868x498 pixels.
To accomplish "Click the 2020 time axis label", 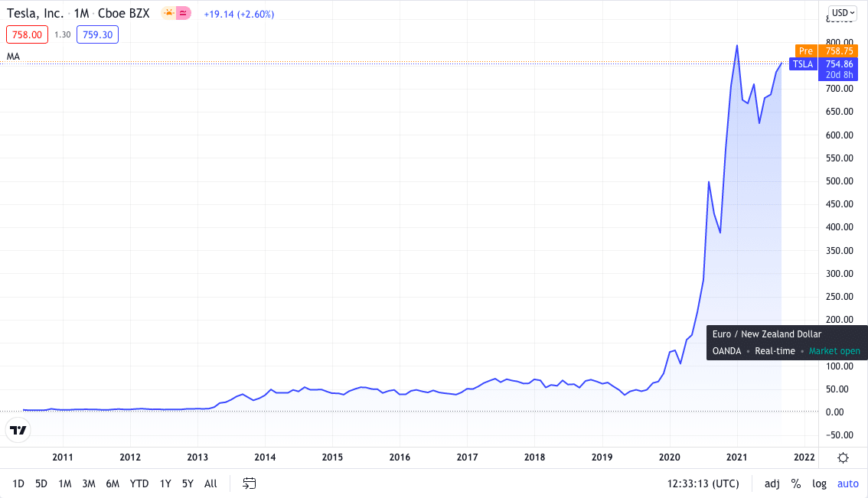I will 669,457.
